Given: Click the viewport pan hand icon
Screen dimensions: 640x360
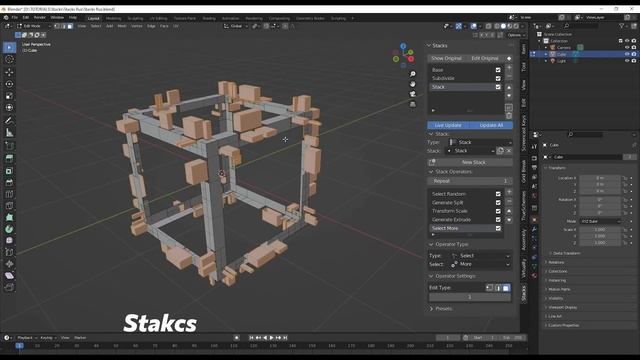Looking at the screenshot, I should coord(413,84).
